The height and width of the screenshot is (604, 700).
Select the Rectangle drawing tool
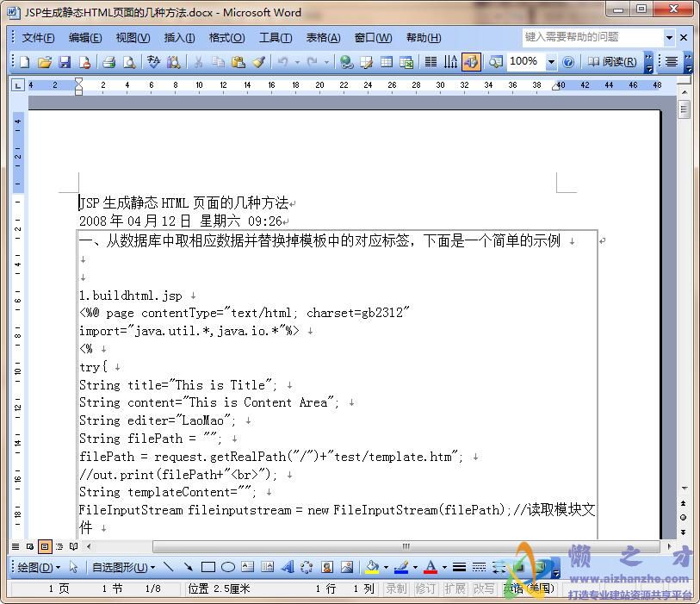[x=208, y=567]
